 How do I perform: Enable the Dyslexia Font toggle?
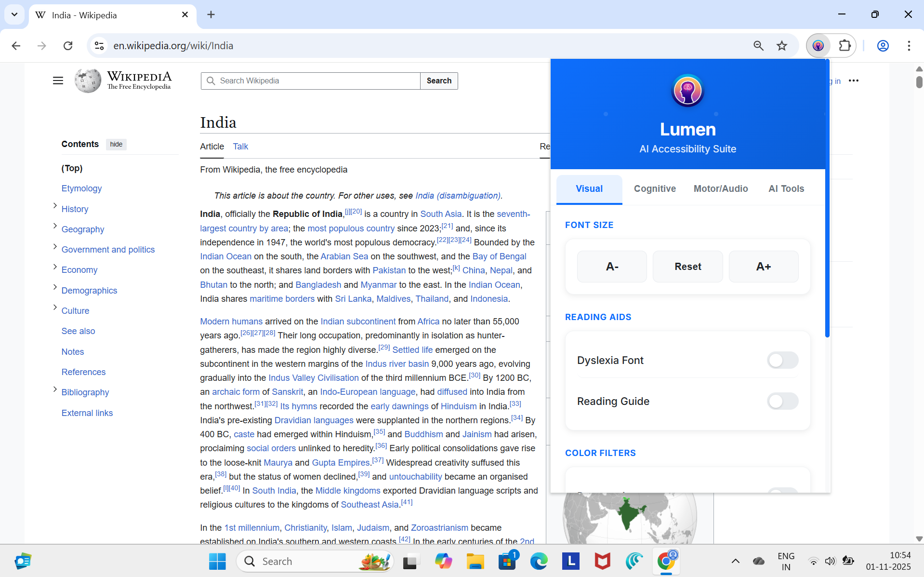[782, 360]
